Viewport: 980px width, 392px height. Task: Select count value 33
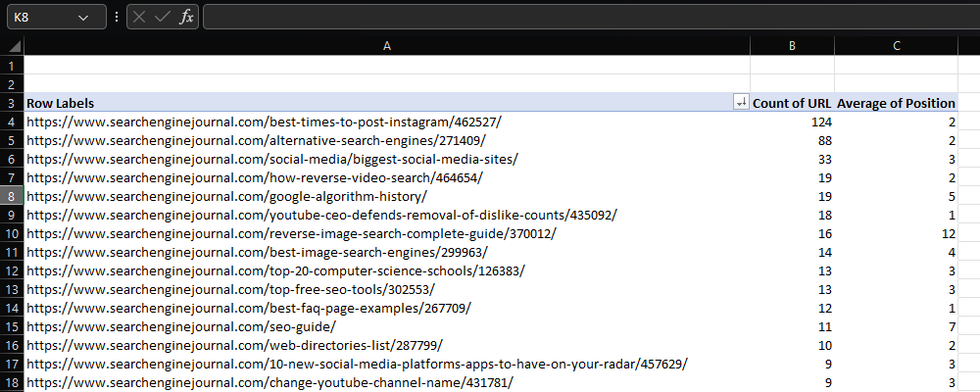coord(792,159)
